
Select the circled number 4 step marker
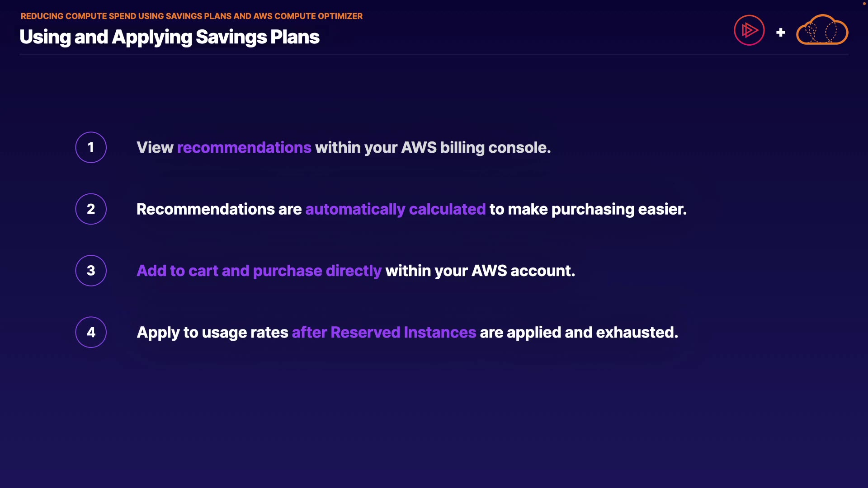coord(91,332)
